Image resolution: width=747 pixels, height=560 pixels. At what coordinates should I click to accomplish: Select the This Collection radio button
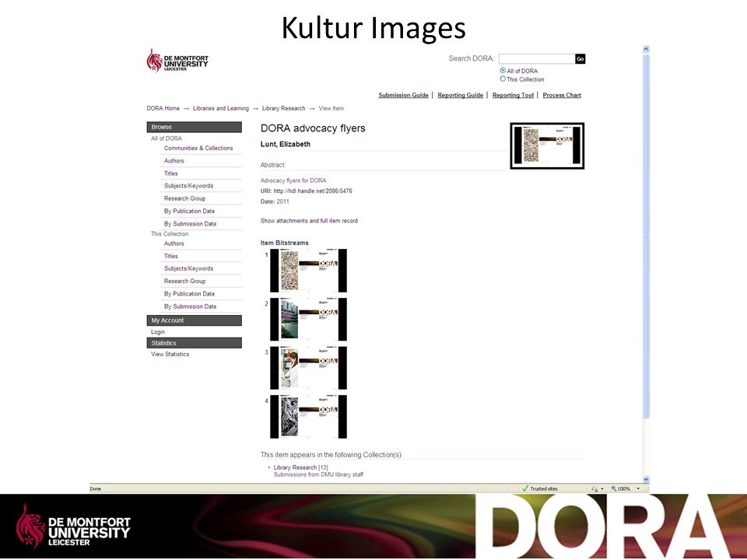point(503,79)
